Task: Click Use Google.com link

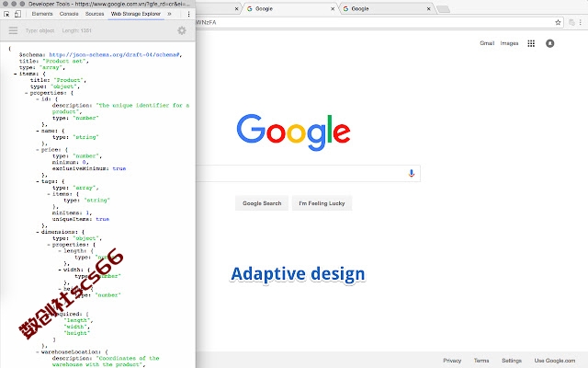Action: [x=555, y=361]
